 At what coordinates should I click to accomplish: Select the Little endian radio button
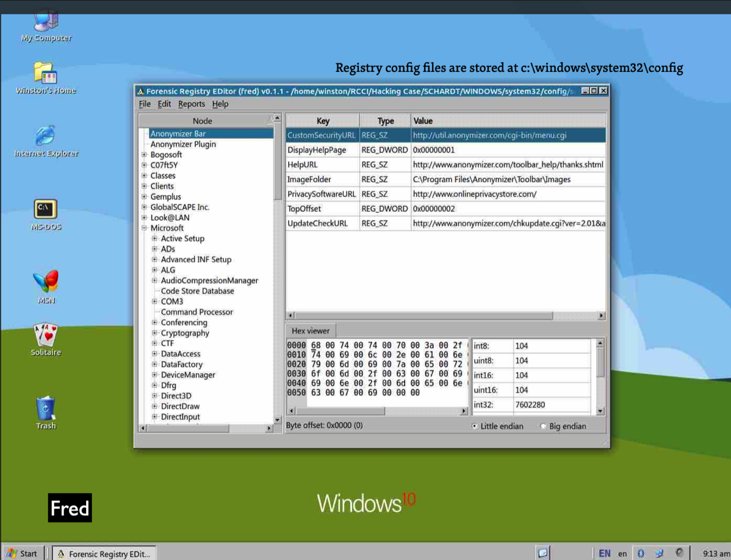pos(475,426)
